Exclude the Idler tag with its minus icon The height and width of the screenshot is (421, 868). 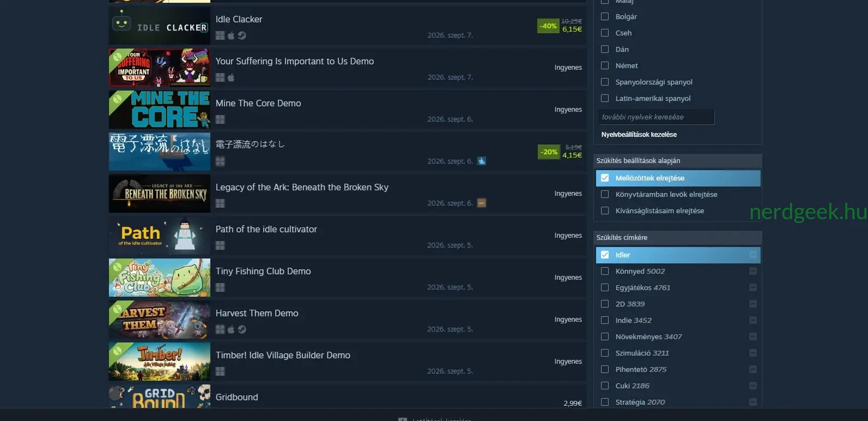point(753,255)
